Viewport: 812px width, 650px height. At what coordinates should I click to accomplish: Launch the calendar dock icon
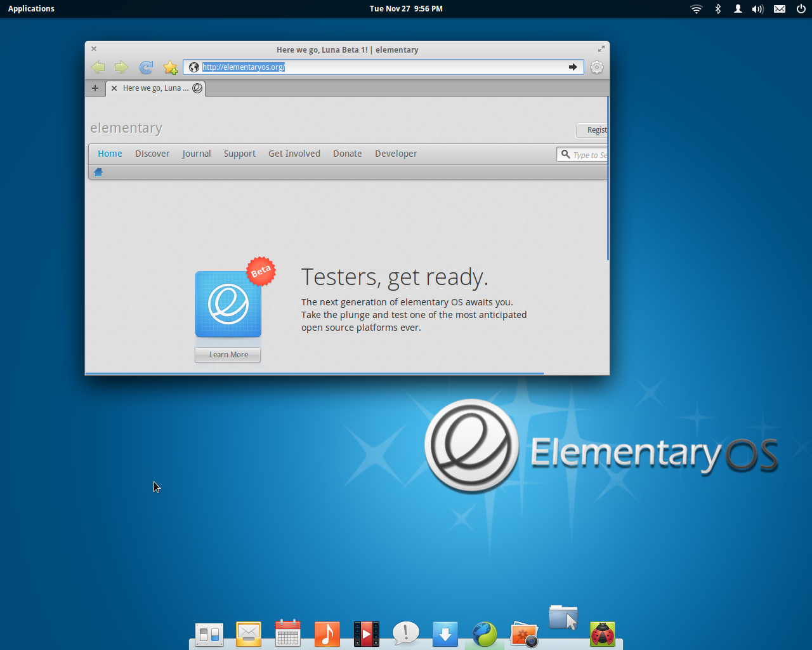(x=288, y=633)
